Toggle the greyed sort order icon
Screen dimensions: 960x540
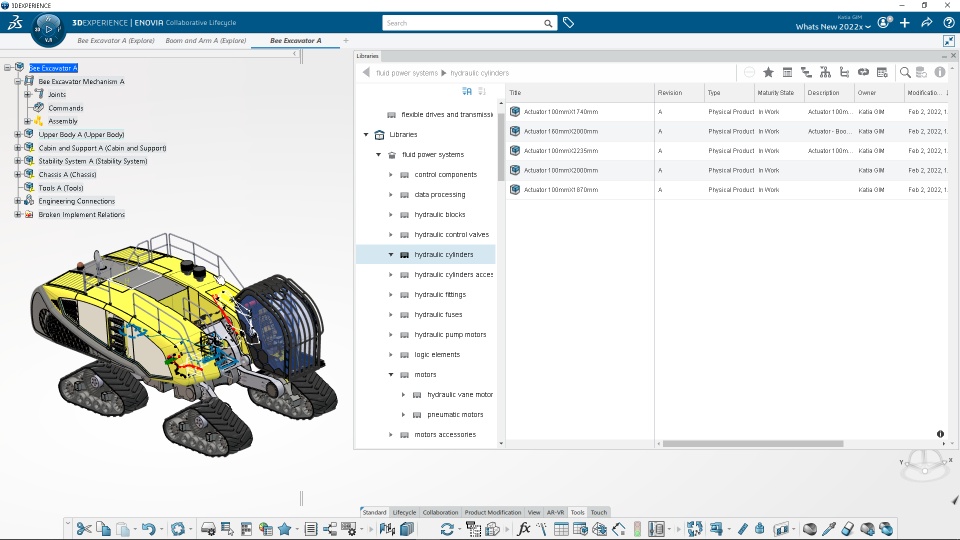482,91
